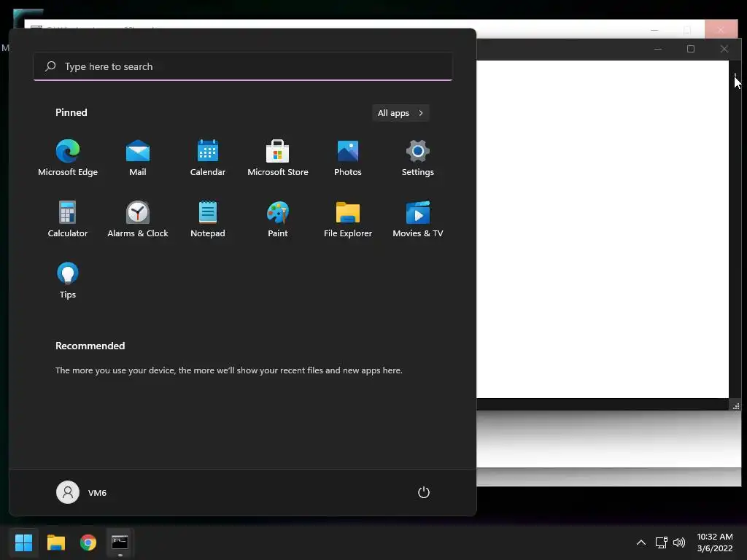Click the power button in Start
The width and height of the screenshot is (747, 560).
pyautogui.click(x=424, y=492)
